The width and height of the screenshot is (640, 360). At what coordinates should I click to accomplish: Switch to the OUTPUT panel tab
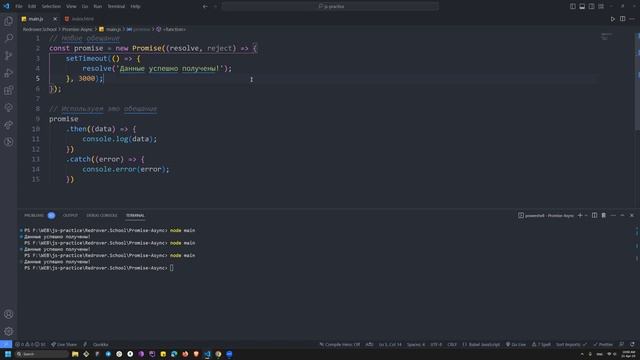point(70,216)
